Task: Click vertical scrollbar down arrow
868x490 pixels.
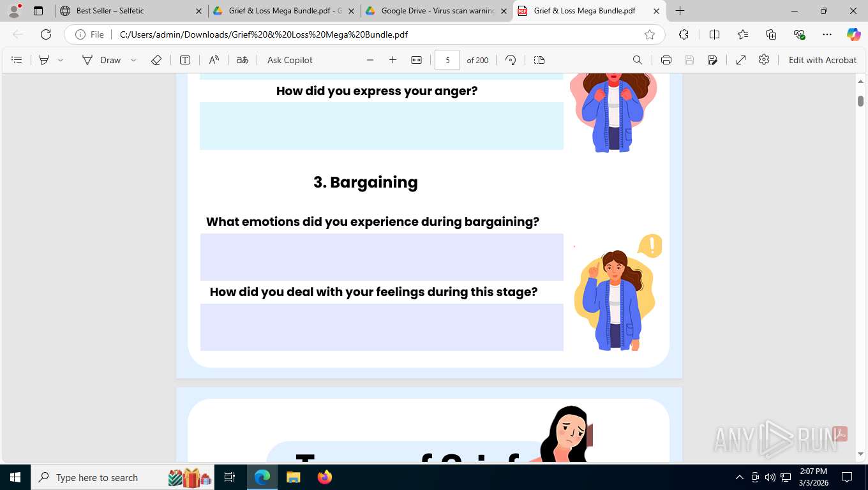Action: coord(860,454)
